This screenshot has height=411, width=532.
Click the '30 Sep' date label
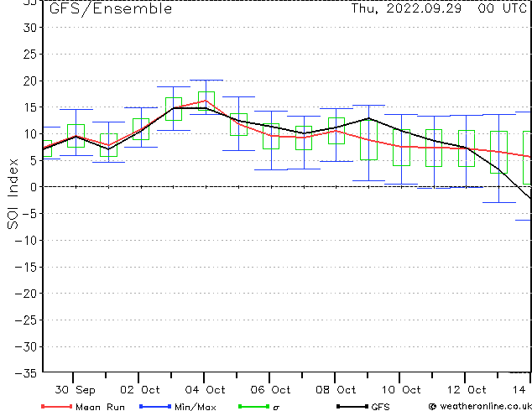click(x=75, y=390)
